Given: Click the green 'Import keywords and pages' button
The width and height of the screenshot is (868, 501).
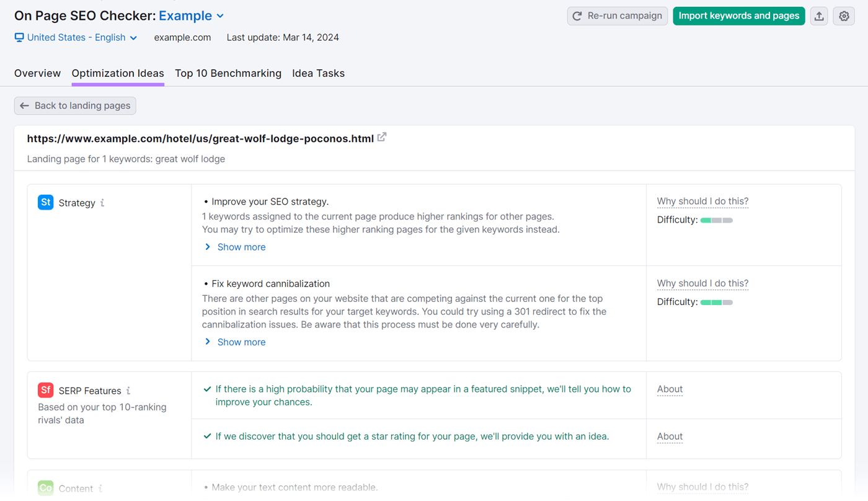Looking at the screenshot, I should (x=738, y=16).
